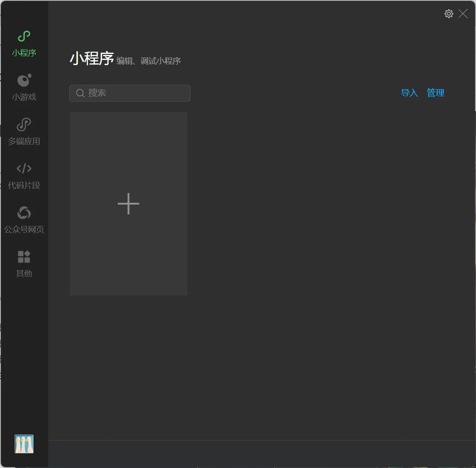Image resolution: width=476 pixels, height=468 pixels.
Task: Open 代码片段 code snippet section
Action: click(24, 176)
